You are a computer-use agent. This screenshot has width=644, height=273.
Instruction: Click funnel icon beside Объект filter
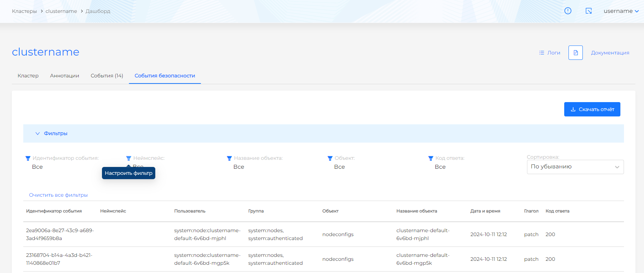click(x=330, y=158)
